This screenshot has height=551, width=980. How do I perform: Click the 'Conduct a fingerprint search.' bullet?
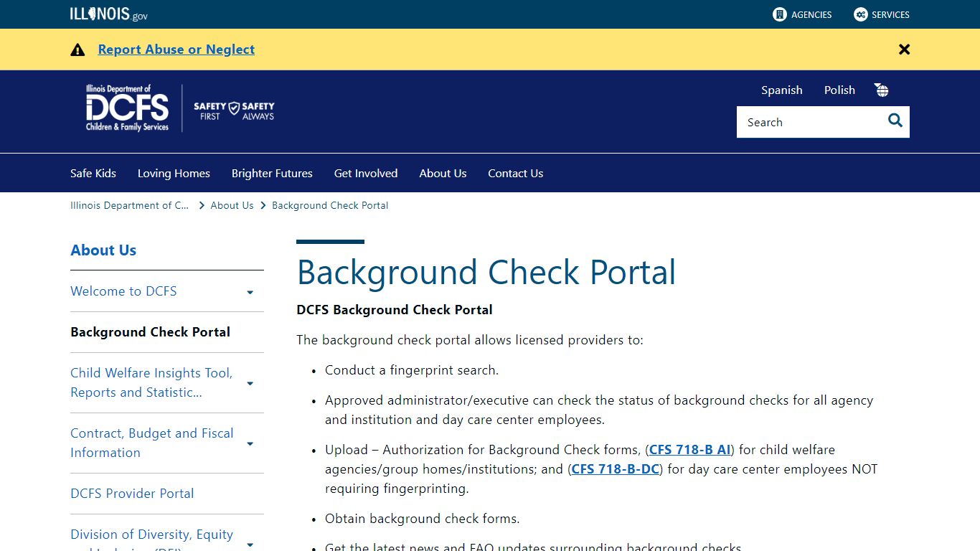[x=412, y=370]
